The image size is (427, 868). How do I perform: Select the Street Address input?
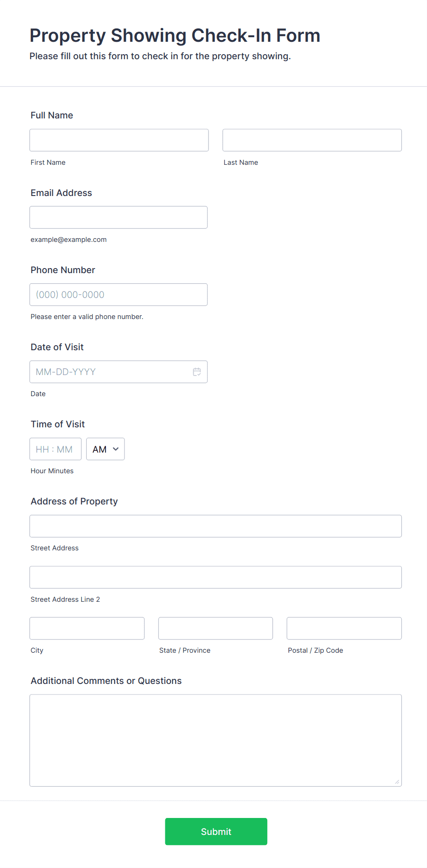click(215, 526)
